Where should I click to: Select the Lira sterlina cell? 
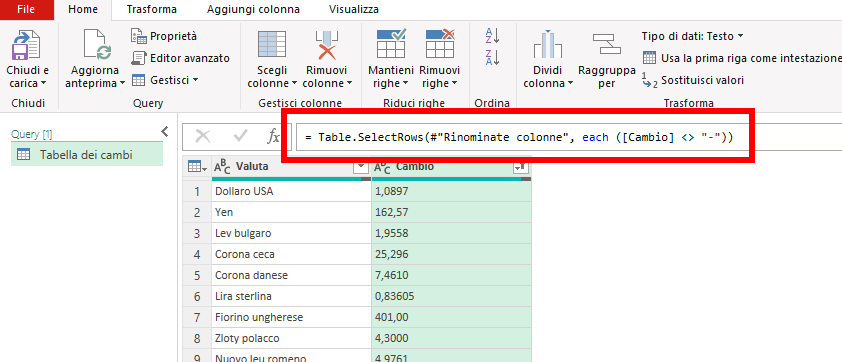coord(291,296)
